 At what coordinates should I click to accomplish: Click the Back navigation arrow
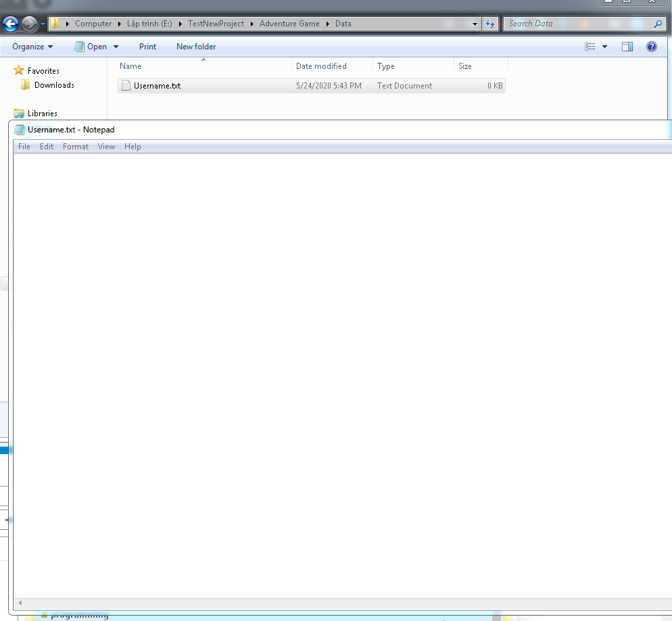pos(10,24)
